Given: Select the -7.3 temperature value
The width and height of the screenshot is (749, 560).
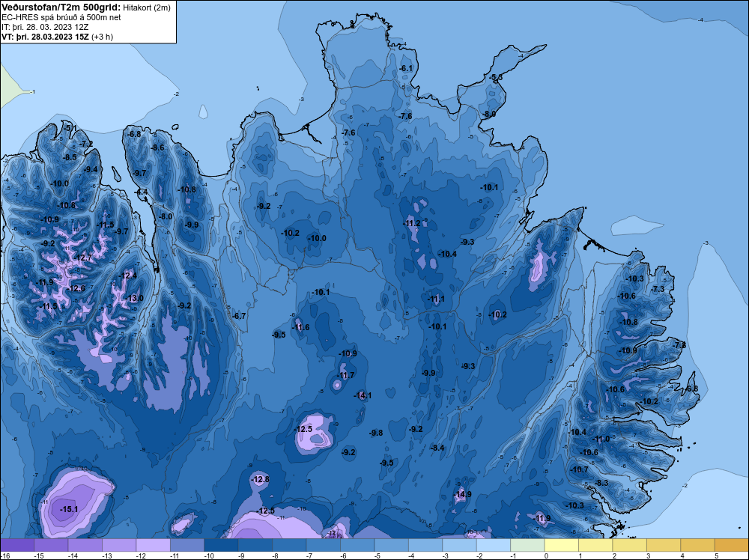Looking at the screenshot, I should tap(658, 289).
